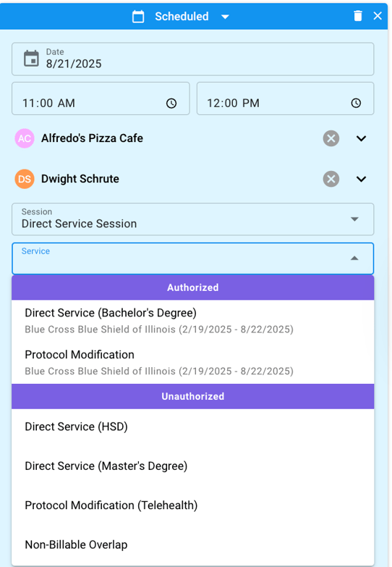Screen dimensions: 392x567
Task: Open clock picker for 11:00 AM start time
Action: pos(171,103)
